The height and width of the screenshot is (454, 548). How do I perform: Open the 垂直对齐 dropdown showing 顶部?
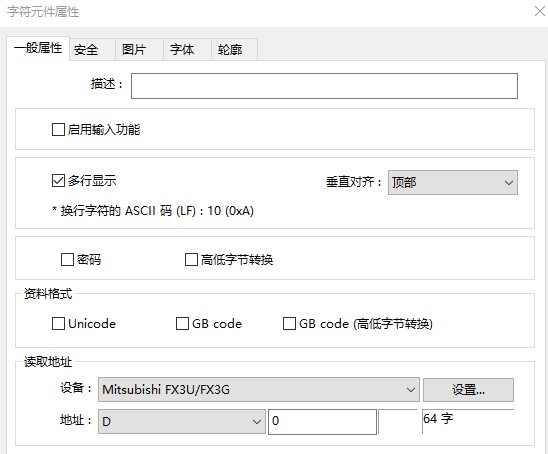click(x=453, y=182)
